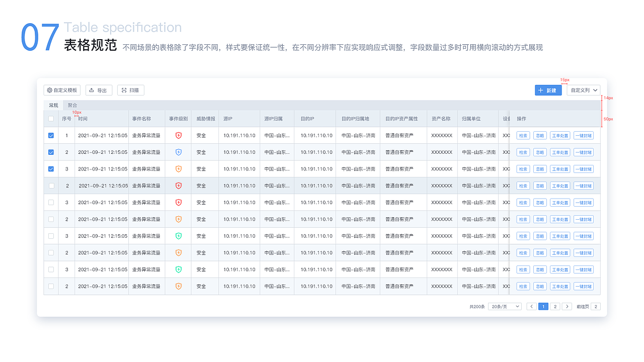Click the 时间 column header
Viewport: 644px width, 362px height.
(83, 119)
